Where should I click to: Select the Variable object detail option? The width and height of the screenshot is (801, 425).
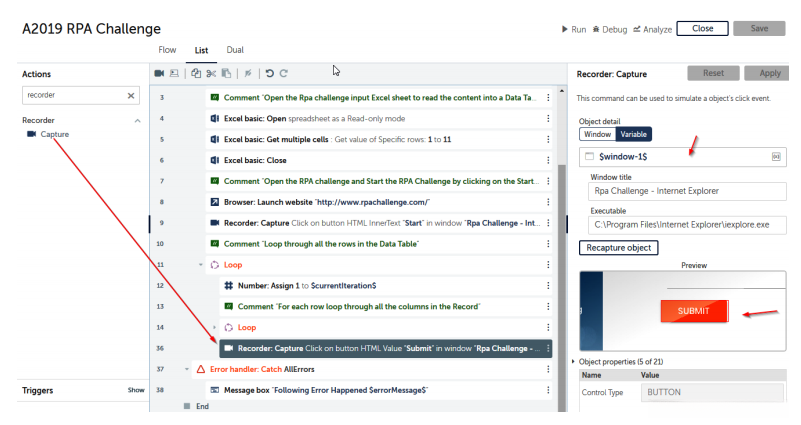point(633,134)
